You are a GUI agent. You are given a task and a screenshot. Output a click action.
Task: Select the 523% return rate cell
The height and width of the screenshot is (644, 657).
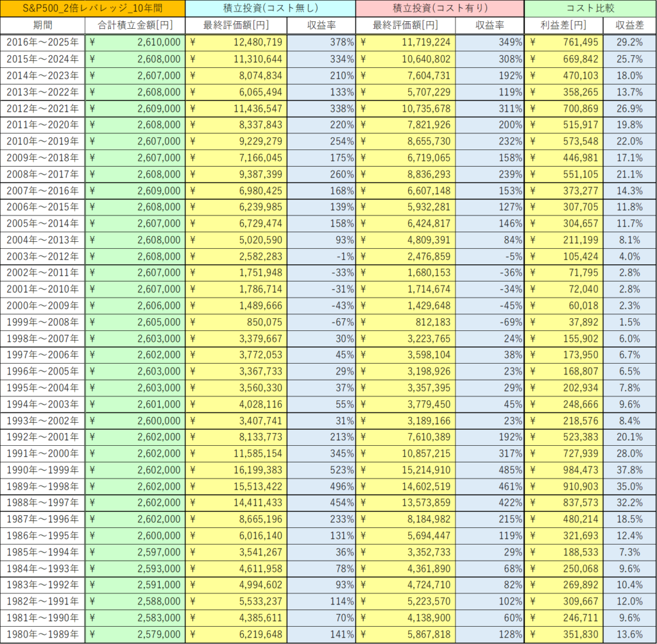click(321, 470)
